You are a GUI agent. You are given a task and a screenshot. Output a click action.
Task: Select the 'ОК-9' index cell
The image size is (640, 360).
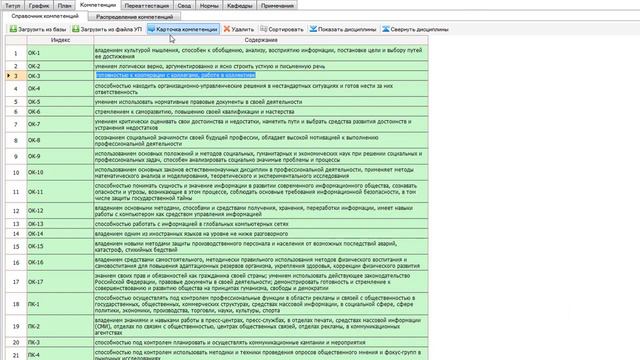tap(60, 156)
